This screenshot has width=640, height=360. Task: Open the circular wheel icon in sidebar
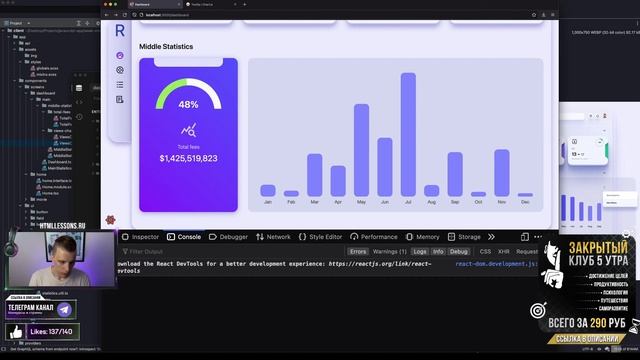click(120, 70)
